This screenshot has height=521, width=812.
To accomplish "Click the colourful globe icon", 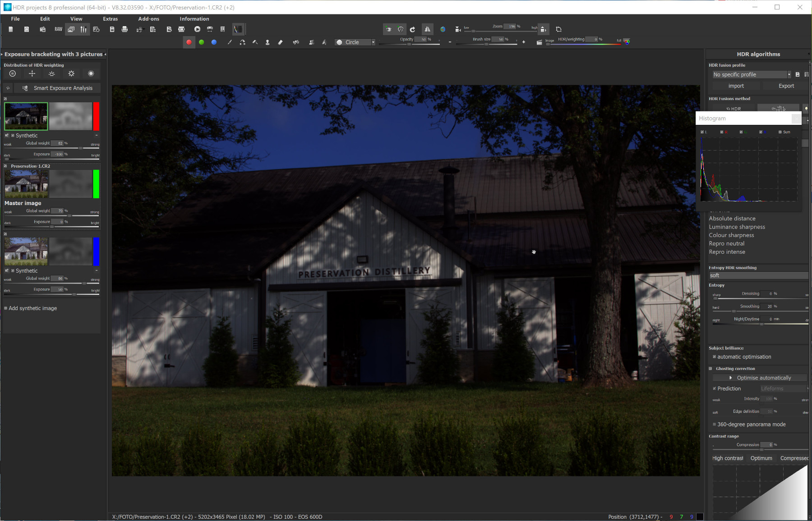I will coord(443,29).
